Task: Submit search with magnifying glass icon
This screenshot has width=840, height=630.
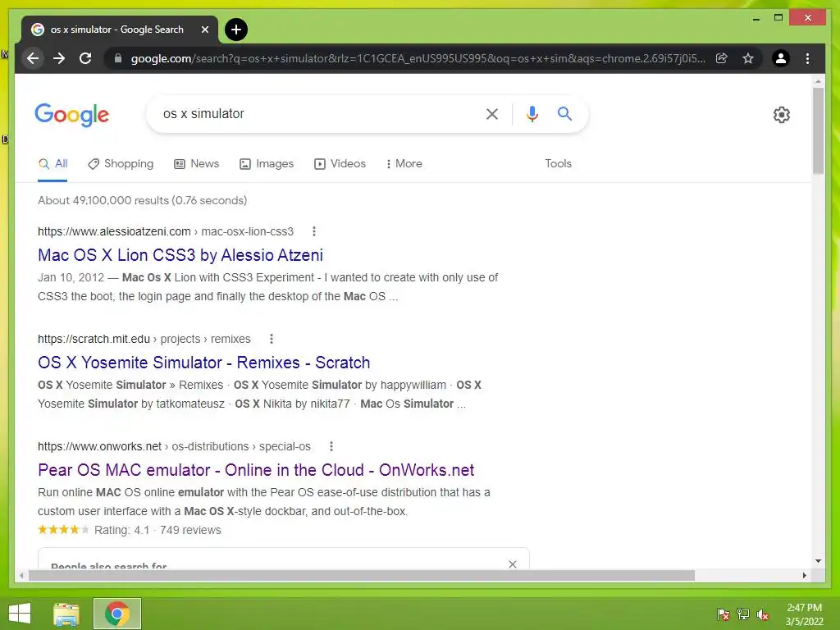Action: click(x=564, y=113)
